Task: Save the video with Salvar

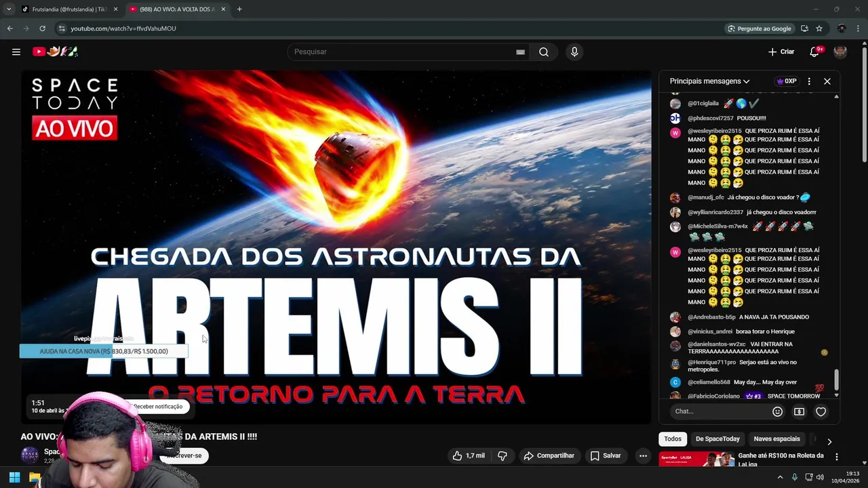Action: coord(606,455)
